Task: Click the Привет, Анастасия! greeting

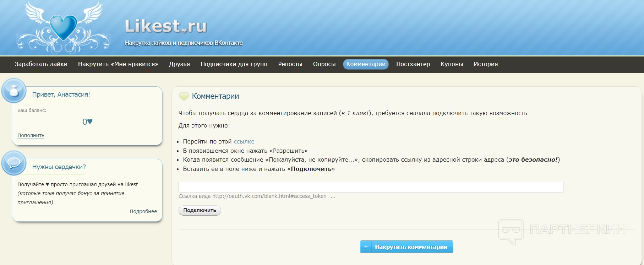Action: coord(61,94)
